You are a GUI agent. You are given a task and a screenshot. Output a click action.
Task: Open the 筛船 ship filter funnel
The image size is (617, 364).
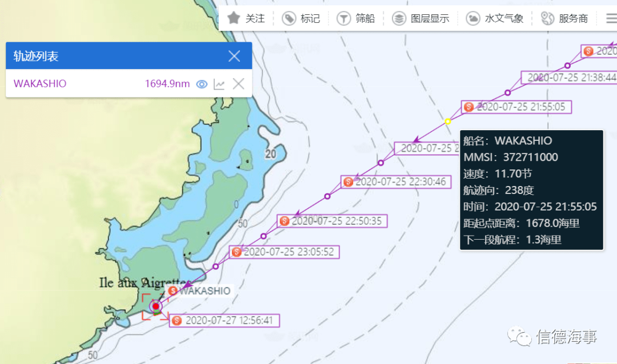343,18
